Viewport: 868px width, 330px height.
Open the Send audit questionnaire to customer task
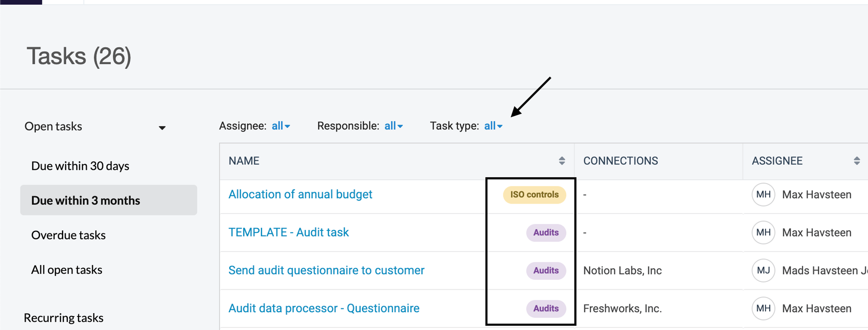(326, 270)
